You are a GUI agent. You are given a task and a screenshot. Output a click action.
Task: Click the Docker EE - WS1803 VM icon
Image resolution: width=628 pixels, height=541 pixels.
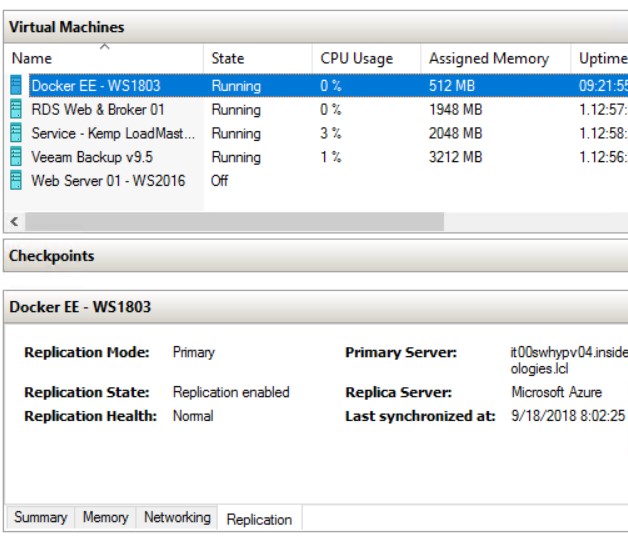coord(16,85)
